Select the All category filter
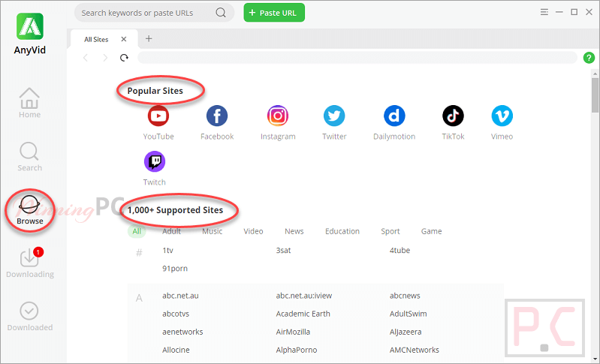600x364 pixels. pyautogui.click(x=137, y=231)
